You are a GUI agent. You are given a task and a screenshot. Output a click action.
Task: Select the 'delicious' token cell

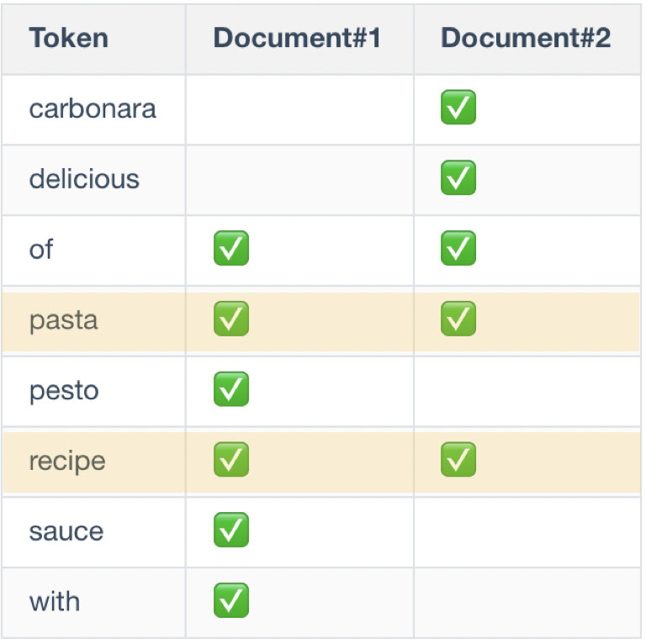(84, 179)
